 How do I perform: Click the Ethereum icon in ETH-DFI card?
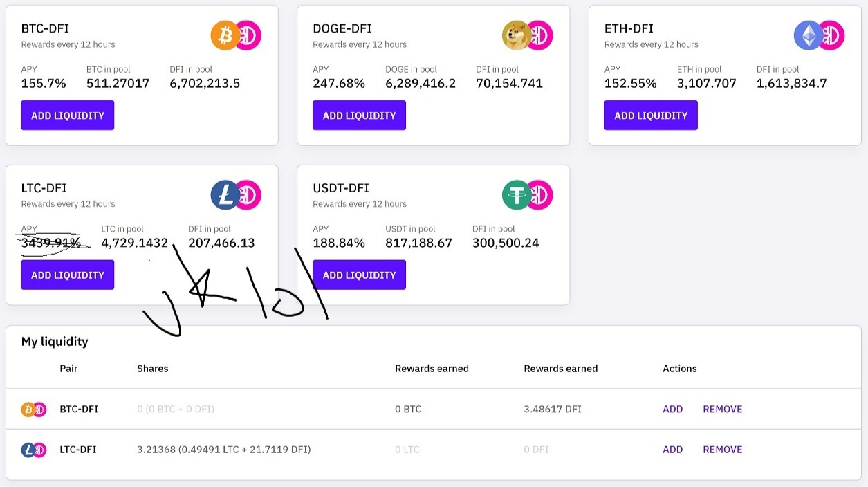coord(808,35)
